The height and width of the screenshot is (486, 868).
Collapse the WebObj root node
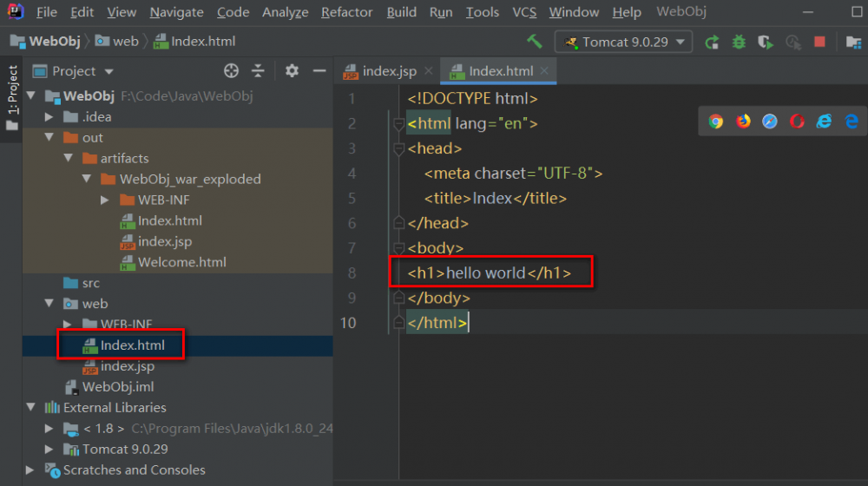(31, 95)
